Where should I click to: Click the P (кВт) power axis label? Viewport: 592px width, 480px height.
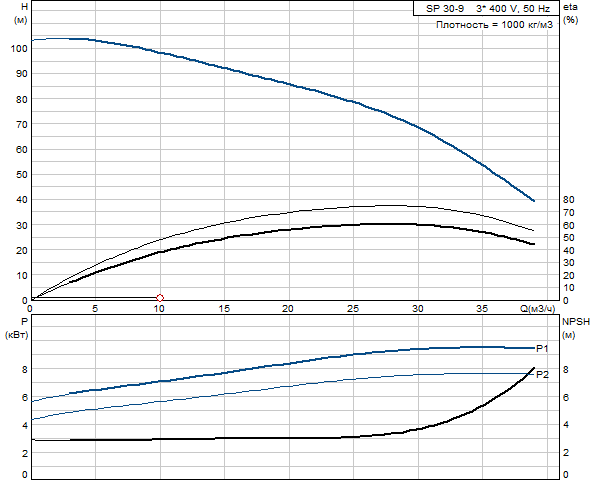click(17, 328)
